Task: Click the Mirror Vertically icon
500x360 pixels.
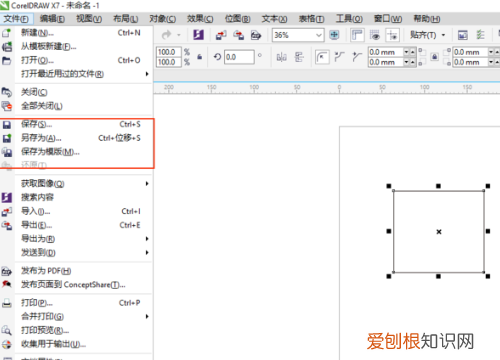Action: coord(299,57)
